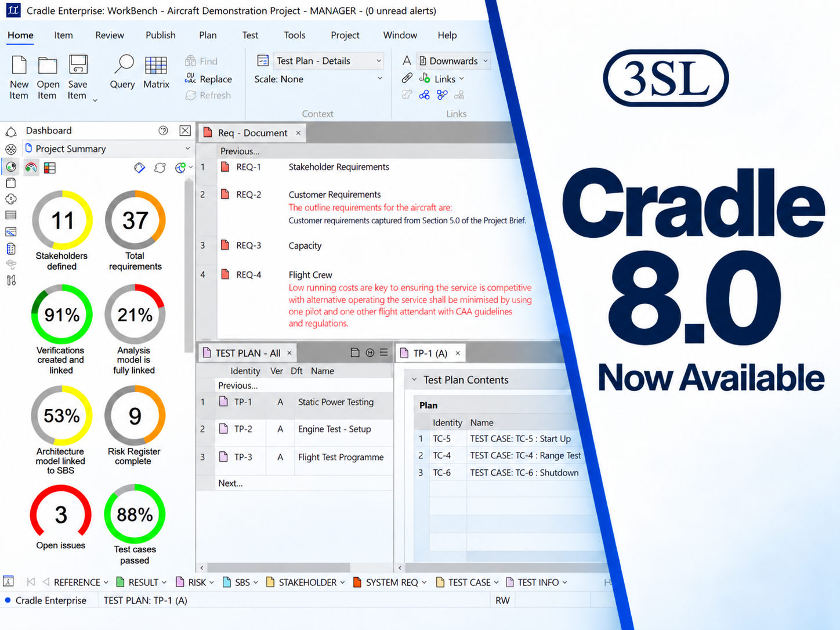Open the Downwards link direction dropdown

(x=453, y=61)
